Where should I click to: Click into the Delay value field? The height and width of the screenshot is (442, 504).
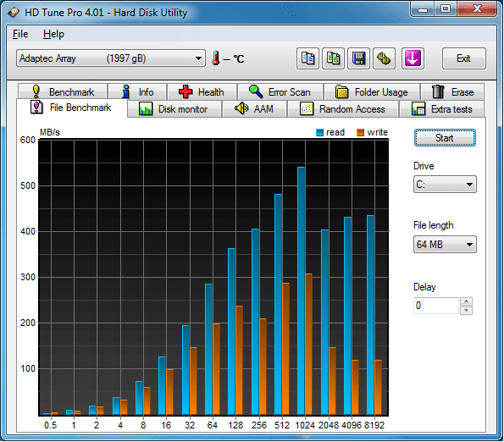click(x=435, y=306)
